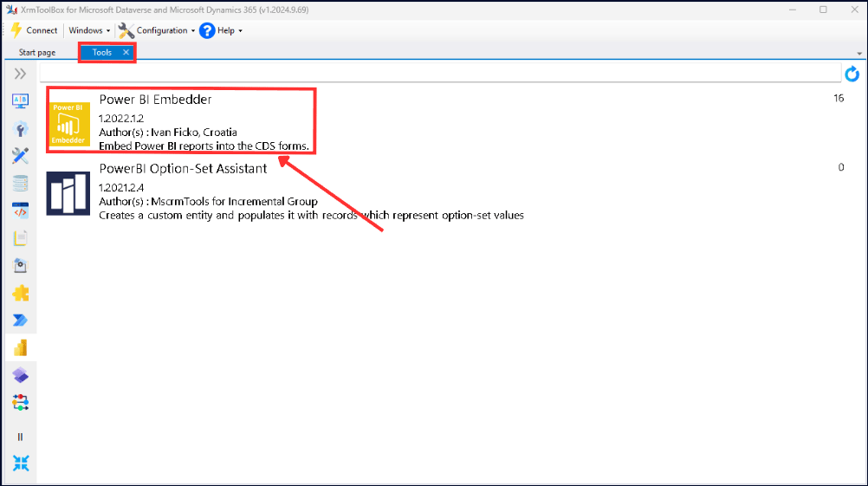This screenshot has height=486, width=868.
Task: Select the colorful workflow nodes sidebar icon
Action: coord(21,403)
